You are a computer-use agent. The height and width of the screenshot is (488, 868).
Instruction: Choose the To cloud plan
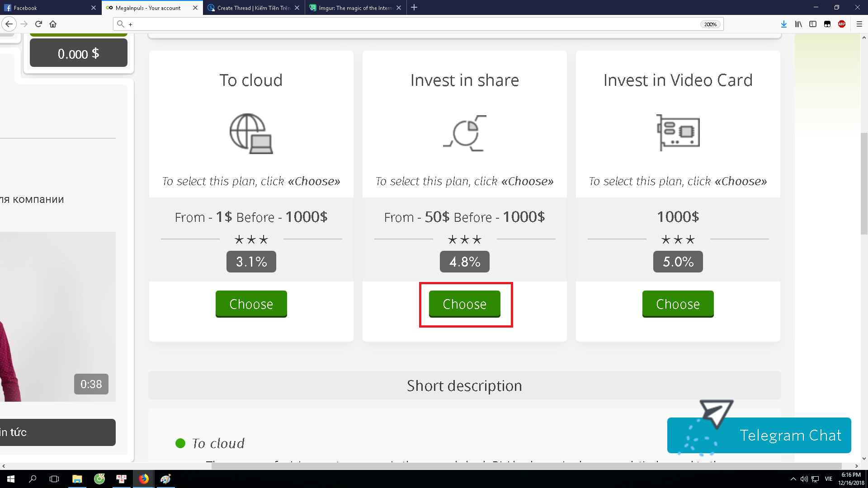pyautogui.click(x=251, y=304)
